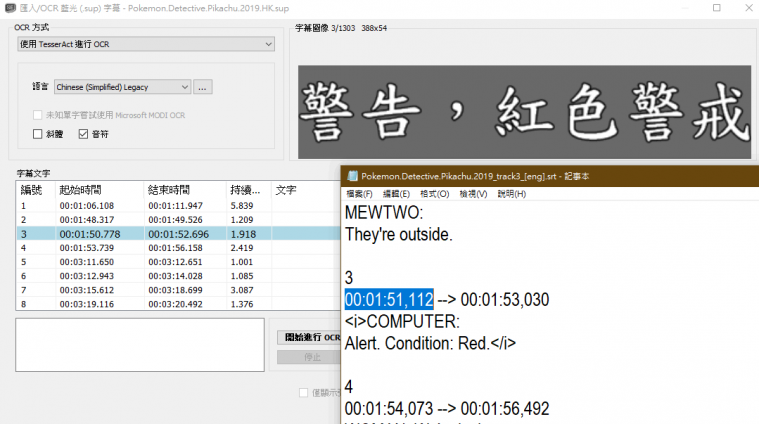Click end time 00:01:52.696 cell

179,234
